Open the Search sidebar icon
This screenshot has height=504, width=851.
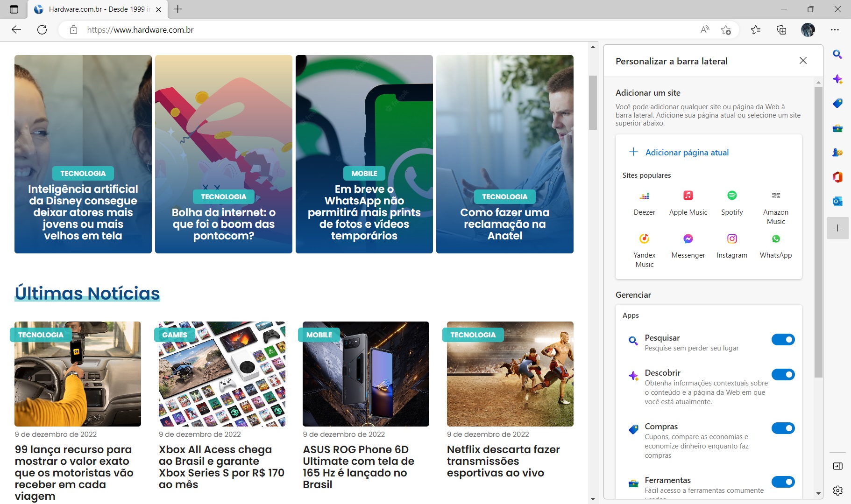click(x=837, y=55)
